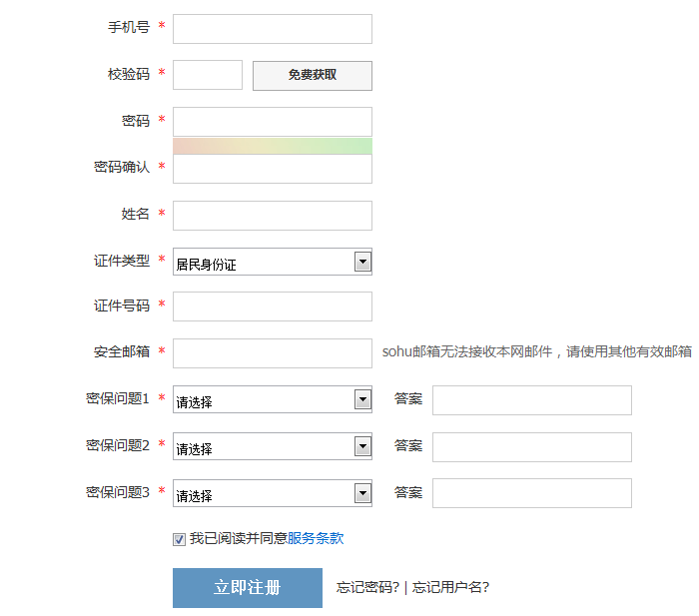Image resolution: width=699 pixels, height=616 pixels.
Task: Open the 服务条款 terms link
Action: pyautogui.click(x=316, y=538)
